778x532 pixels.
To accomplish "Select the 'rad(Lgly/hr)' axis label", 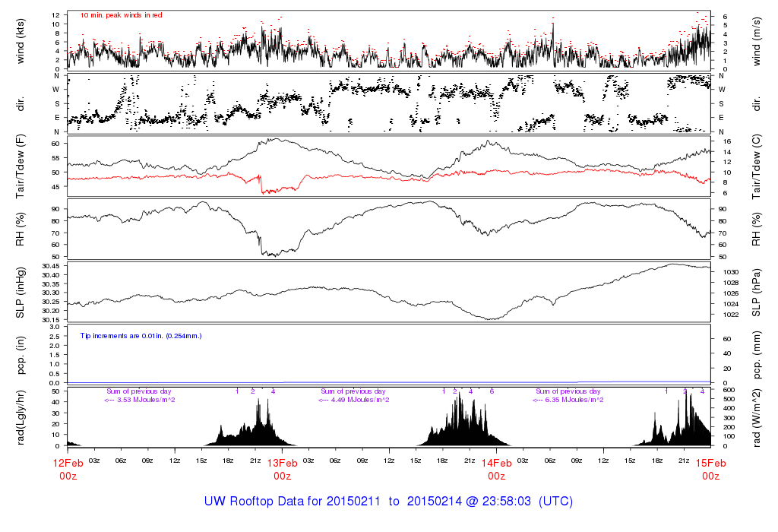I will click(x=21, y=416).
